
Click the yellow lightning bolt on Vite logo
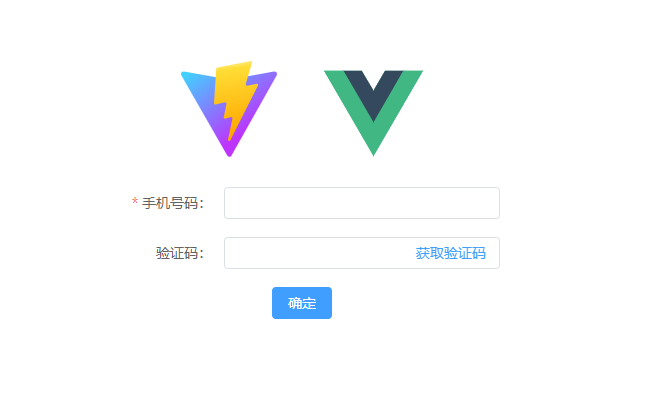click(x=235, y=99)
